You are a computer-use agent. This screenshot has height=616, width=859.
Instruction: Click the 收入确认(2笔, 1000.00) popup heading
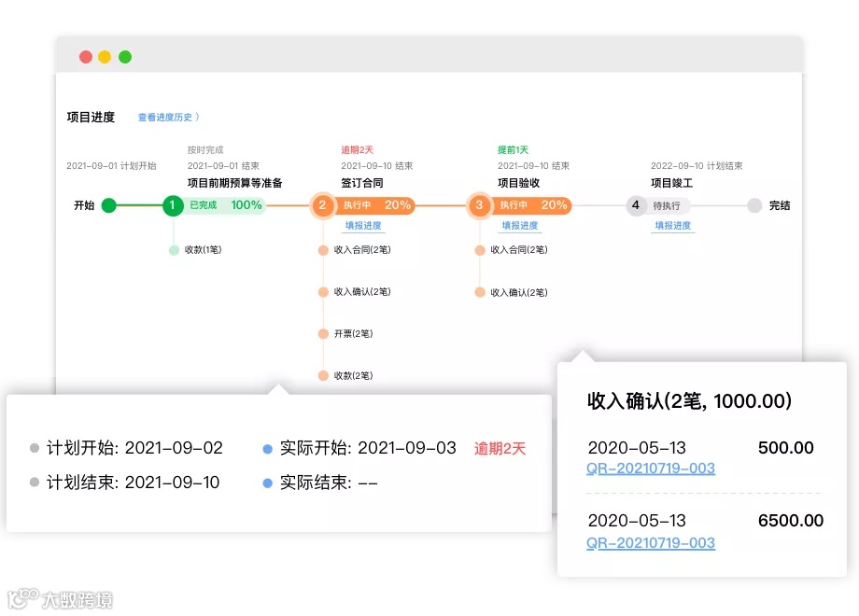click(x=689, y=400)
